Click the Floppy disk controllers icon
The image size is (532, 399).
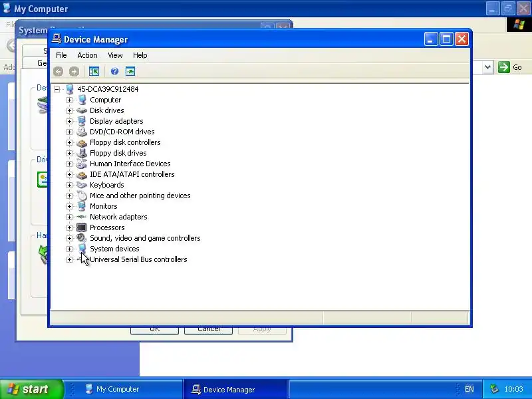(x=82, y=142)
